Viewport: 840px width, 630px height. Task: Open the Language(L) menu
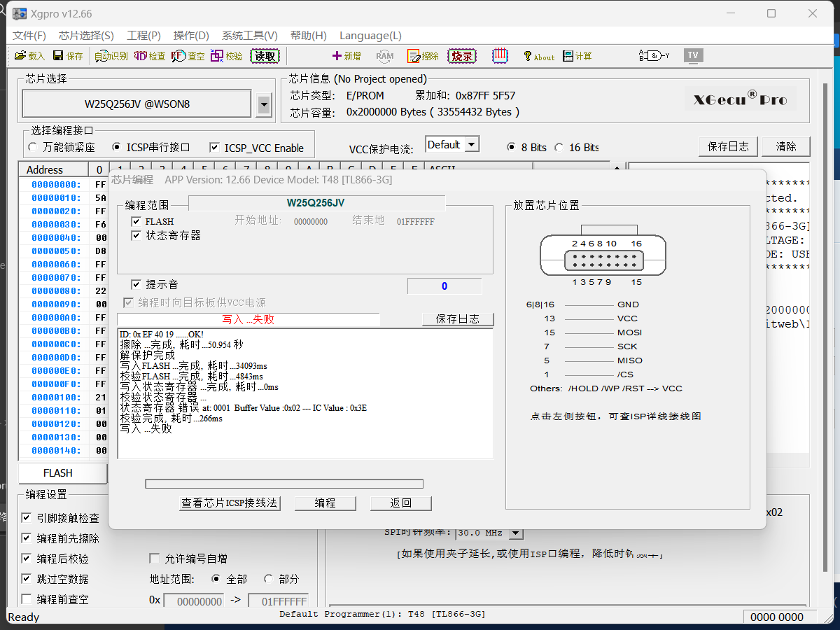click(x=370, y=35)
